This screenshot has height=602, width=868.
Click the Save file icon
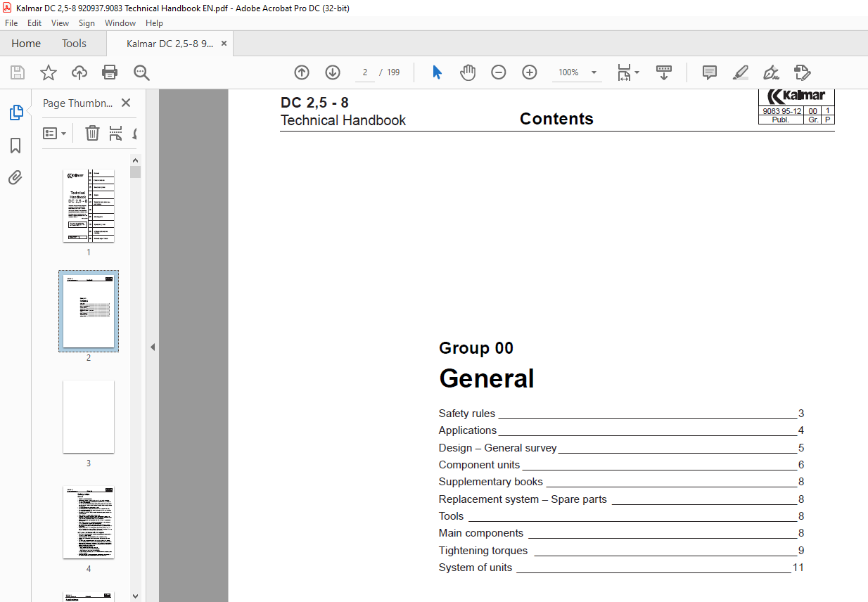pos(18,72)
